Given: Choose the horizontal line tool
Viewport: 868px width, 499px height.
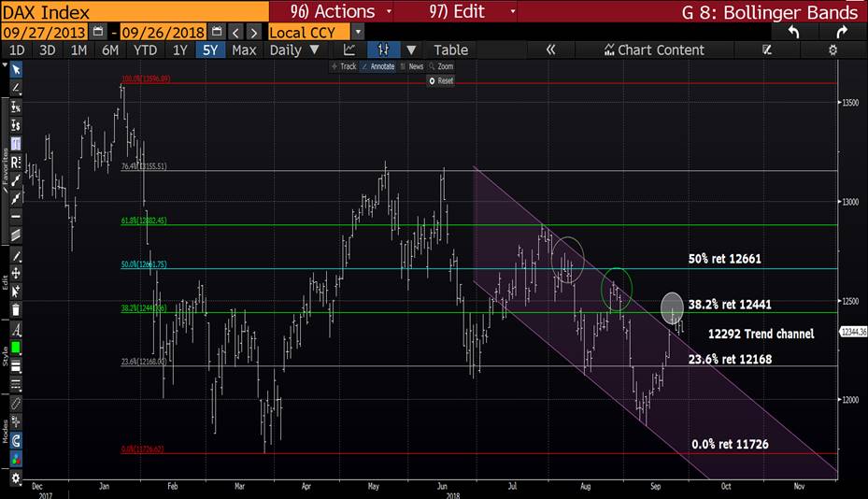Looking at the screenshot, I should (x=16, y=217).
